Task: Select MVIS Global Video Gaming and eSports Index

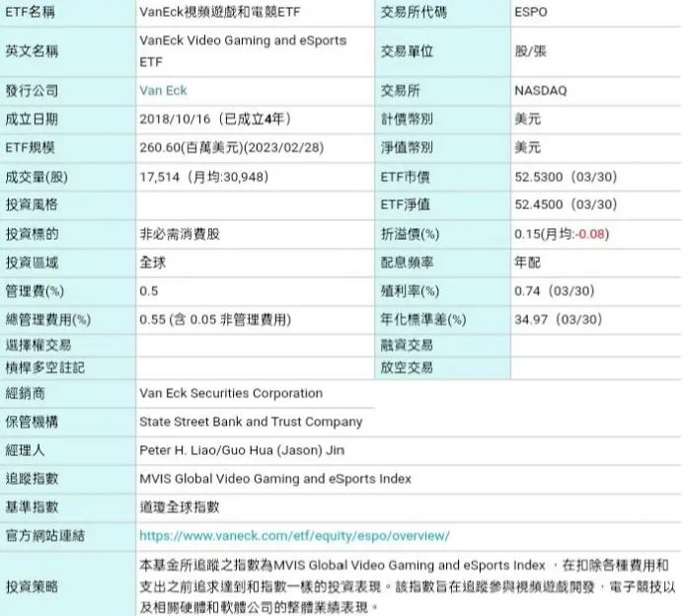Action: pyautogui.click(x=275, y=479)
